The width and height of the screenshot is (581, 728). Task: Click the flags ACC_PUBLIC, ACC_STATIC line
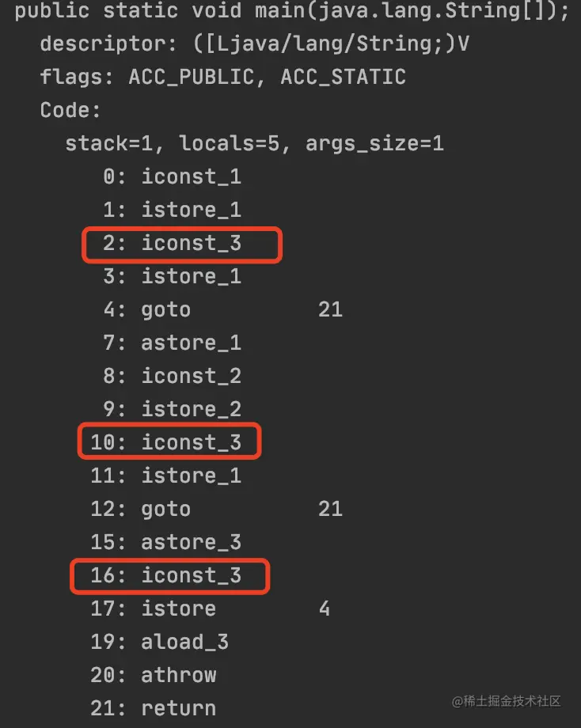pos(223,77)
